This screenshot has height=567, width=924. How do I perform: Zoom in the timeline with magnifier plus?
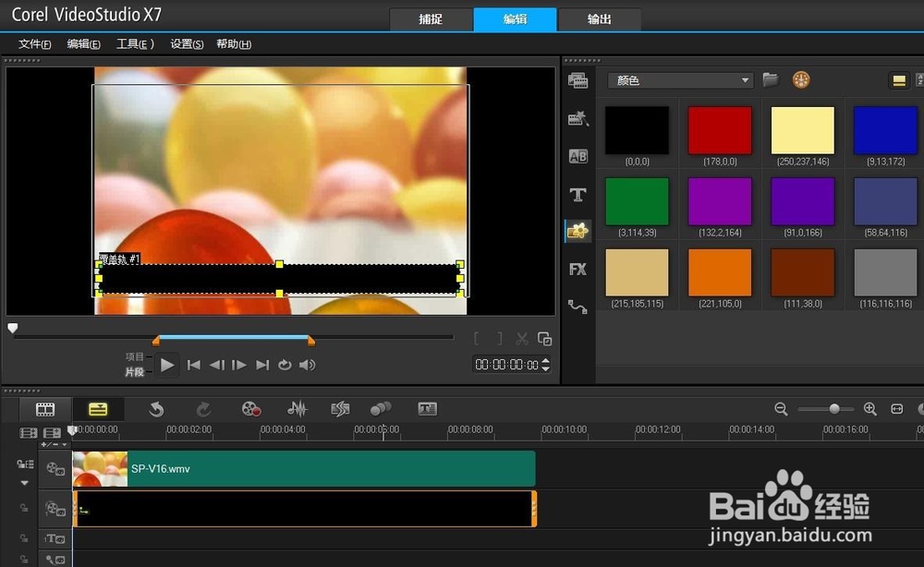click(869, 409)
